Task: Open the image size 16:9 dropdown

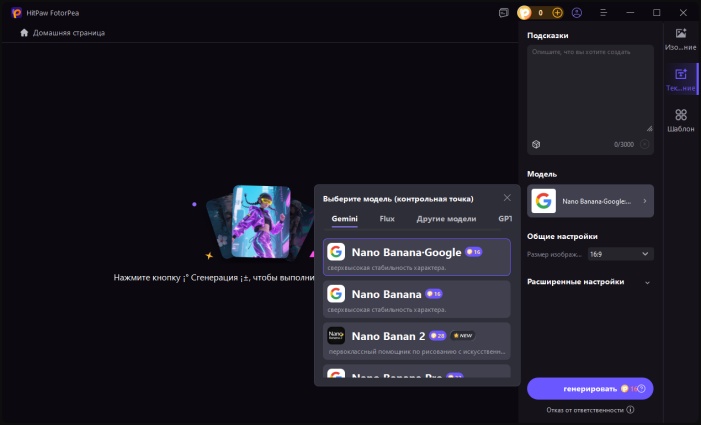Action: 620,254
